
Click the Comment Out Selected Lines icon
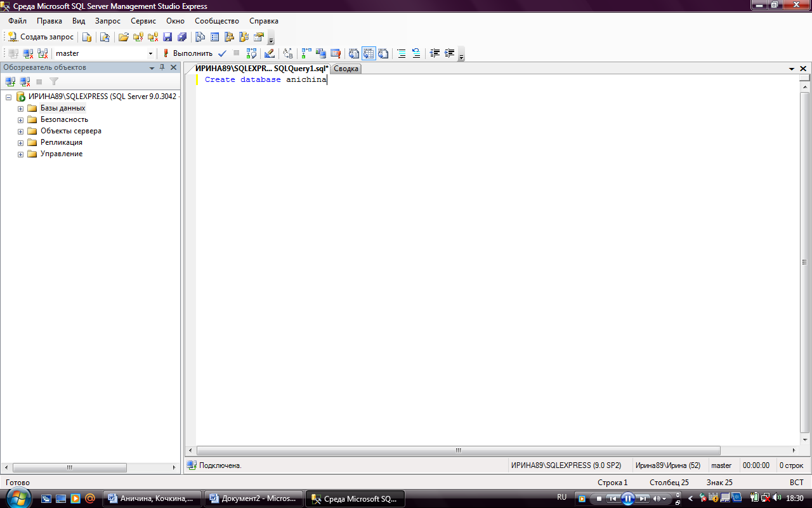(x=402, y=53)
